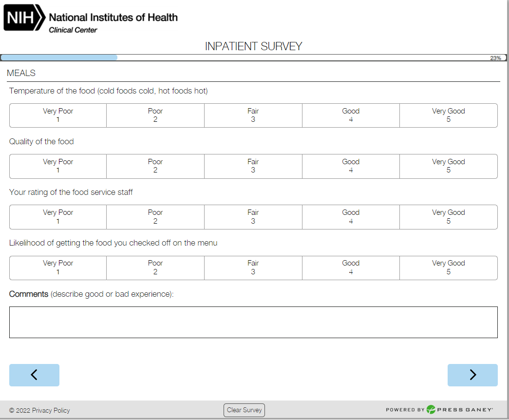Focus the Comments text box
This screenshot has height=420, width=509.
[253, 322]
